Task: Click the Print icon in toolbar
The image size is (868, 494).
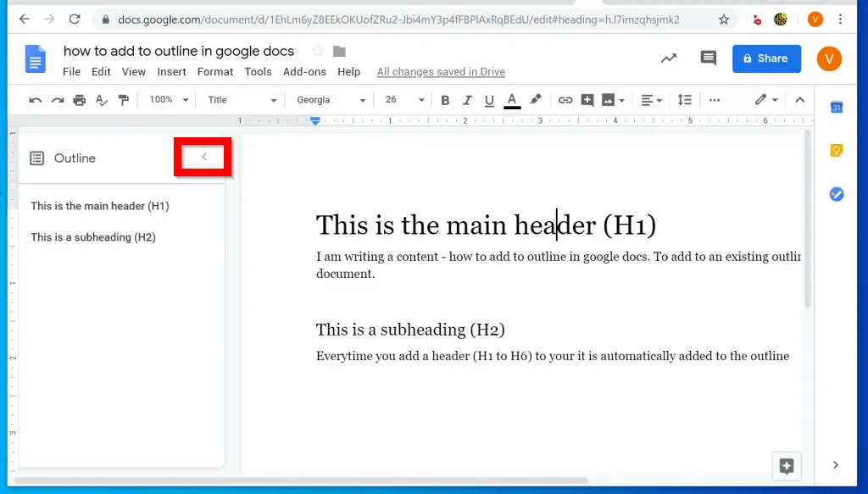Action: click(x=80, y=100)
